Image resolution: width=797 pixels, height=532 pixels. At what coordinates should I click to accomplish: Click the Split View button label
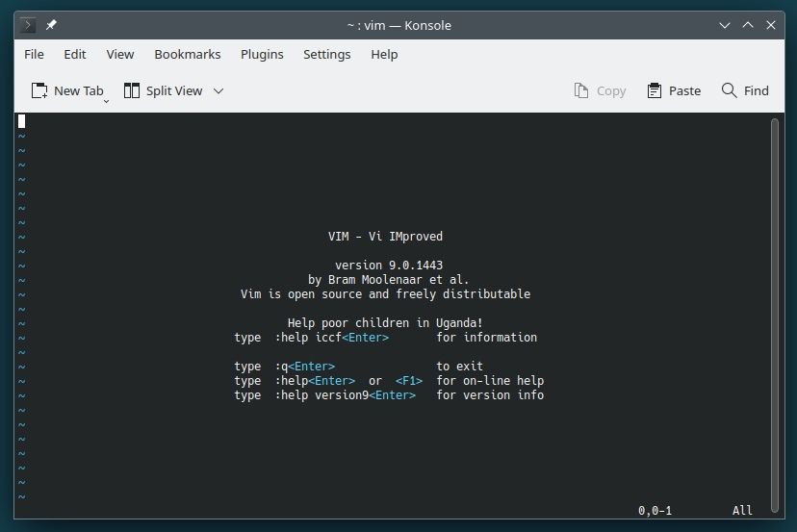[x=174, y=91]
